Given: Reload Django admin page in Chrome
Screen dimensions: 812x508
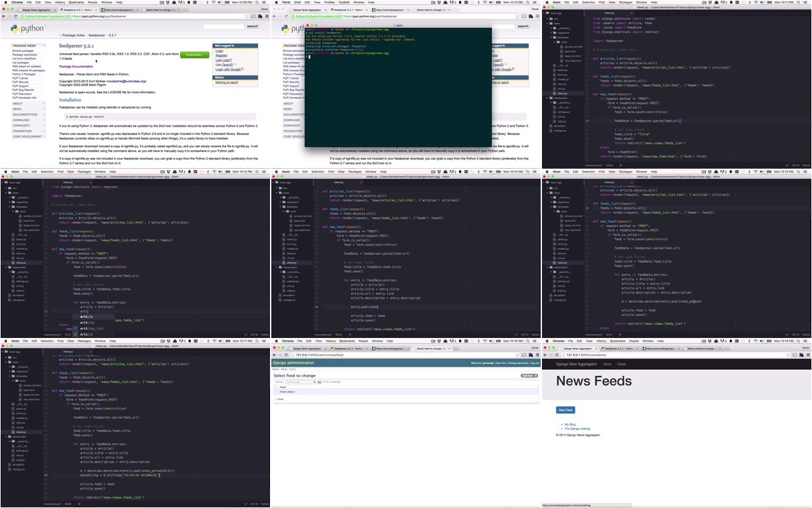Looking at the screenshot, I should (287, 355).
